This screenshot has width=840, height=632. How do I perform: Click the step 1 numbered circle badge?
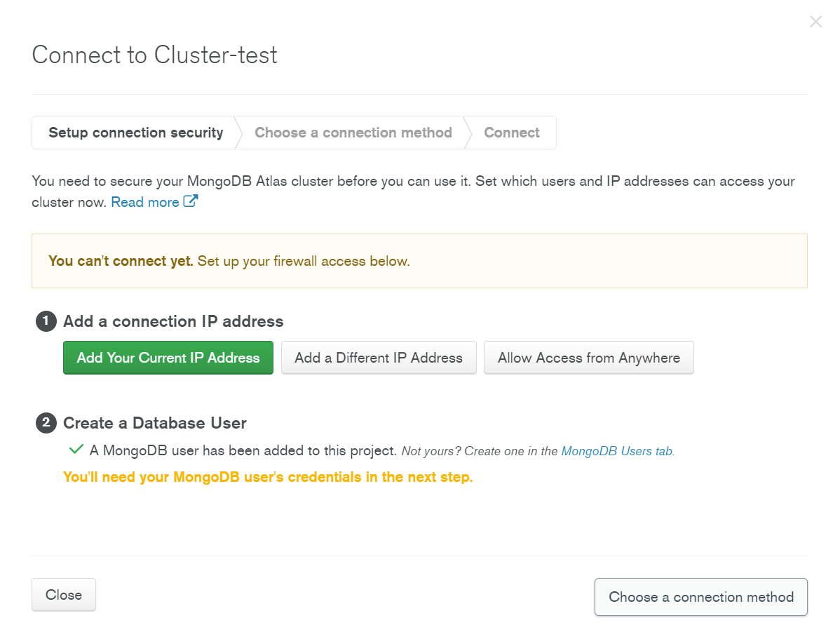pyautogui.click(x=45, y=321)
